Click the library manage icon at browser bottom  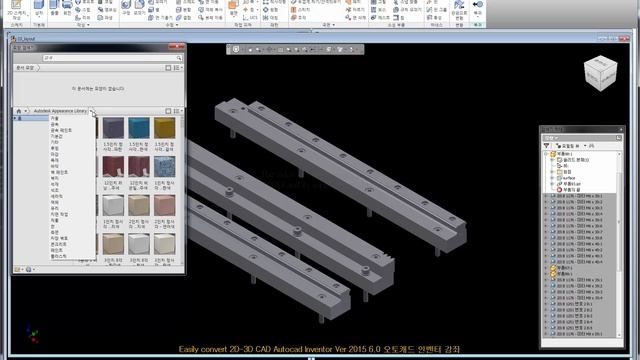[17, 269]
